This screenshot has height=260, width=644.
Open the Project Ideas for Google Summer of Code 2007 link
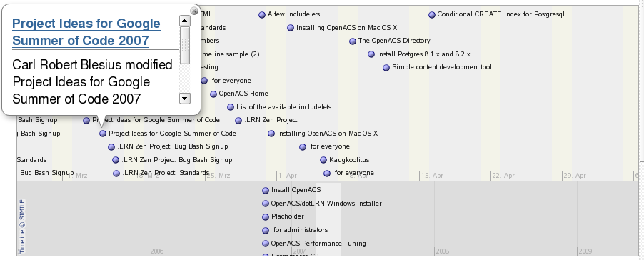coord(86,32)
